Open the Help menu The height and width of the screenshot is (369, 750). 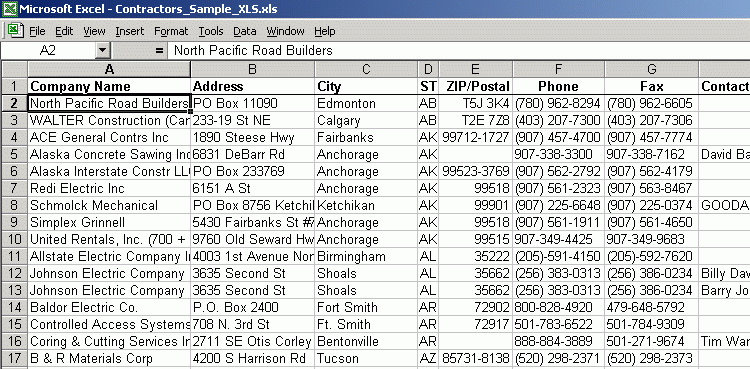[x=325, y=31]
